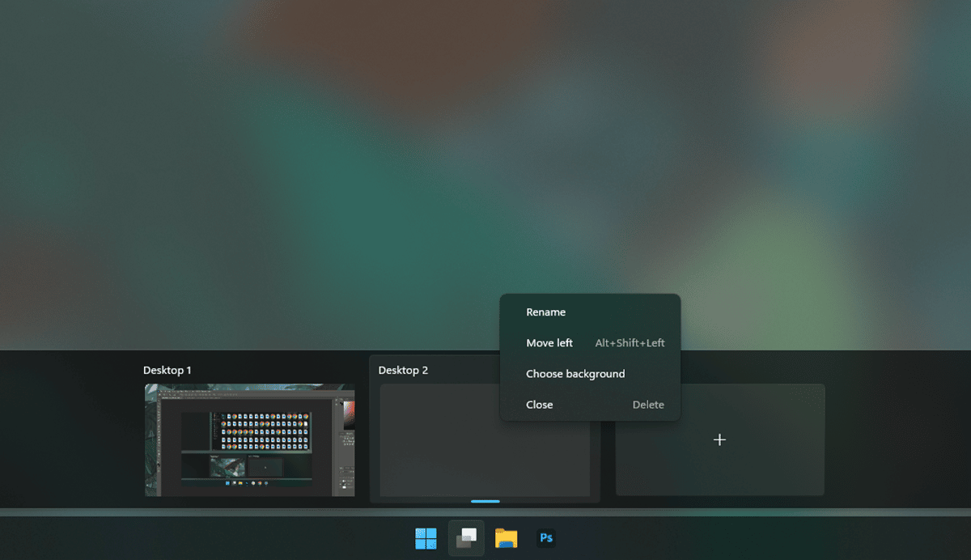Choose Move left from the context menu

point(549,343)
